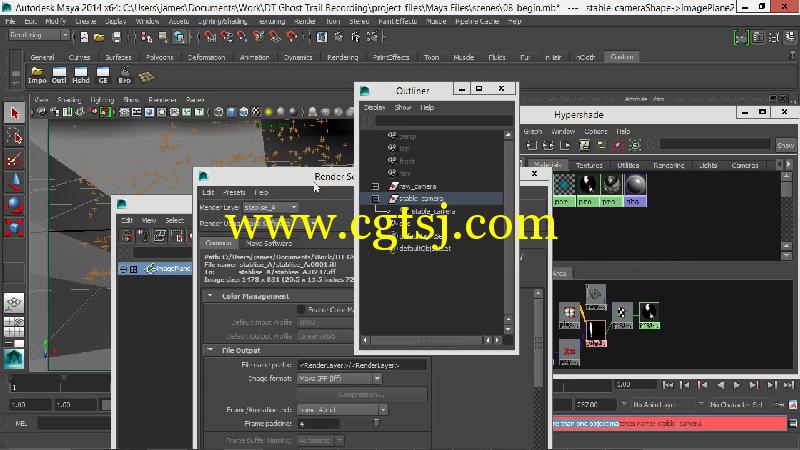The width and height of the screenshot is (800, 450).
Task: Click the Render Settings vertical scrollbar
Action: coord(538,342)
